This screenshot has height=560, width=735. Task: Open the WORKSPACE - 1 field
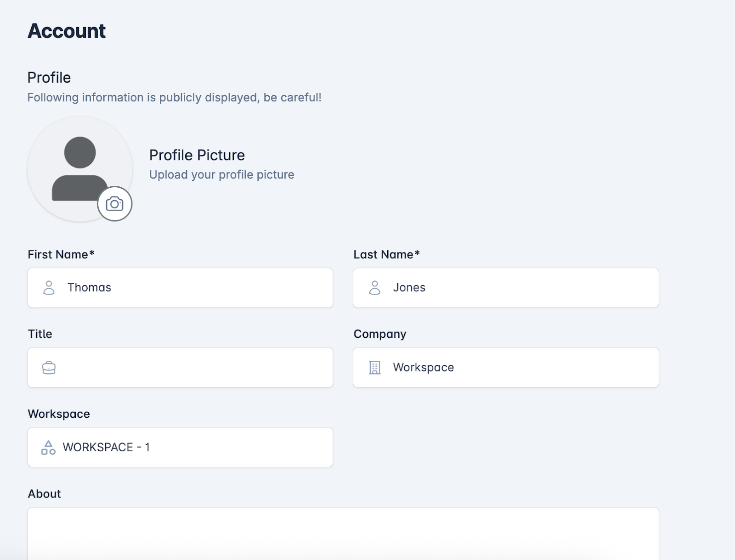tap(180, 448)
